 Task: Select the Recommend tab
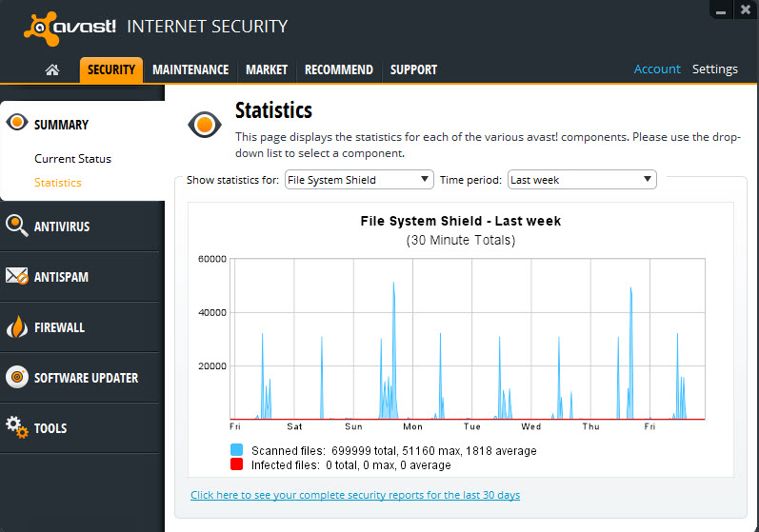(x=339, y=69)
